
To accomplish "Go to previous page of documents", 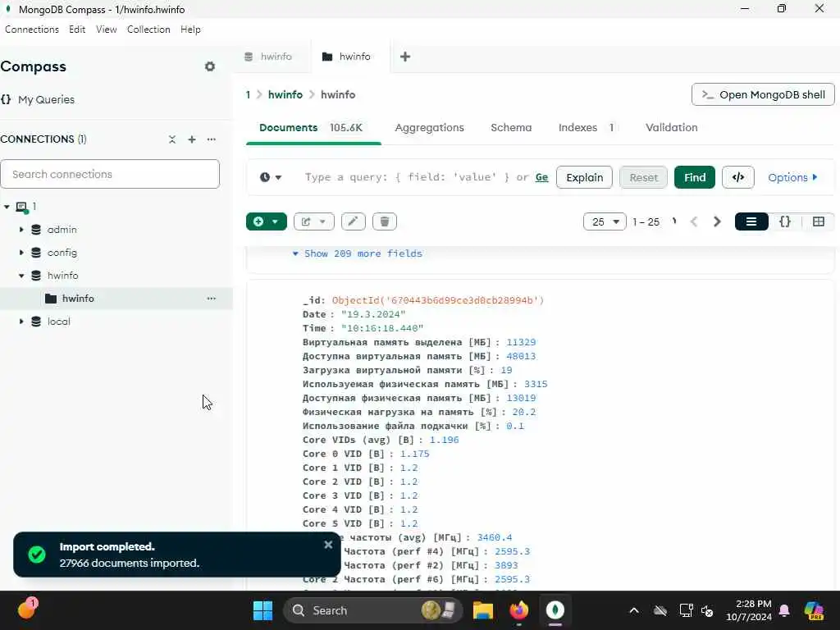I will click(x=694, y=221).
